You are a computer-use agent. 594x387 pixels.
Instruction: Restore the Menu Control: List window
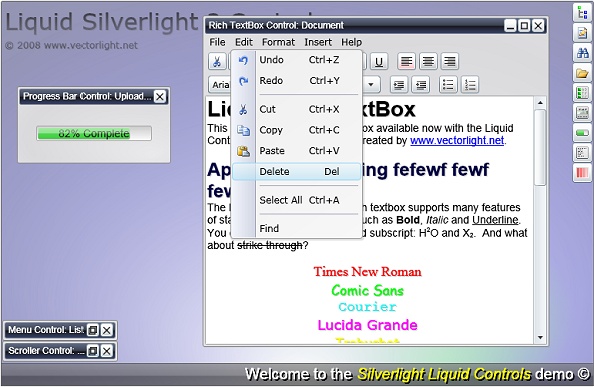[x=93, y=330]
